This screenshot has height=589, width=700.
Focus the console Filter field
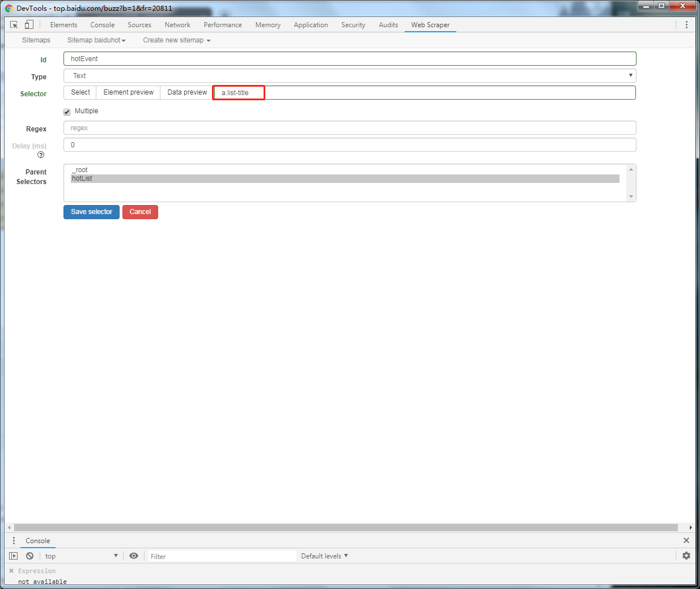click(x=222, y=556)
